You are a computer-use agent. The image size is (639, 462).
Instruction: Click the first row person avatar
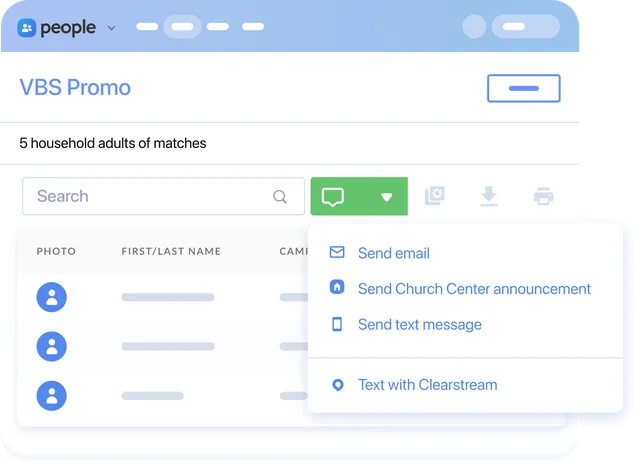tap(52, 297)
